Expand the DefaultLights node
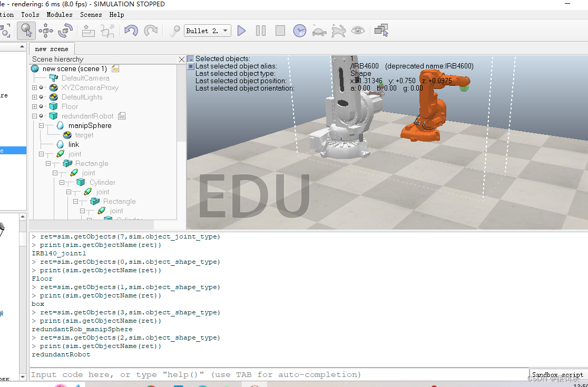 [34, 97]
